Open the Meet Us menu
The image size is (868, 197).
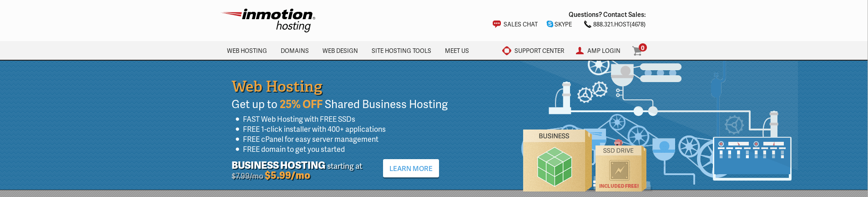[x=457, y=51]
